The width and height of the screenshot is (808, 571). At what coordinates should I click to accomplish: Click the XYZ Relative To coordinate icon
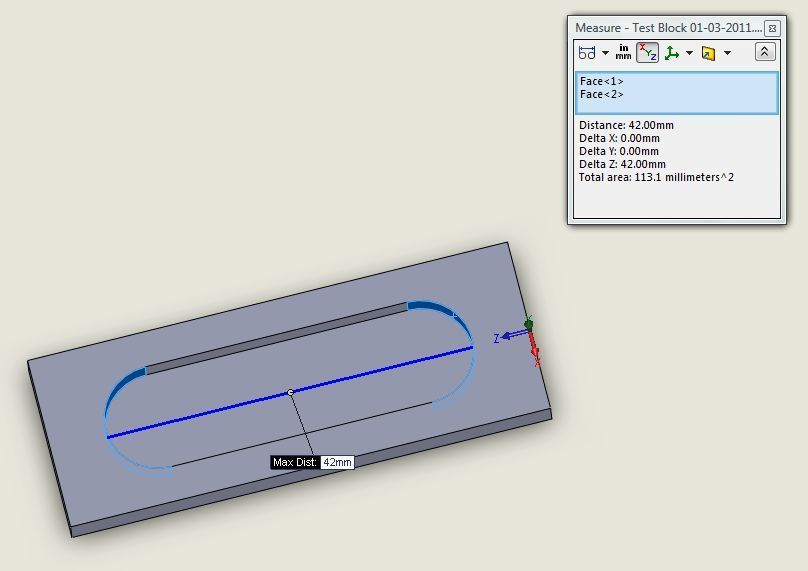672,53
